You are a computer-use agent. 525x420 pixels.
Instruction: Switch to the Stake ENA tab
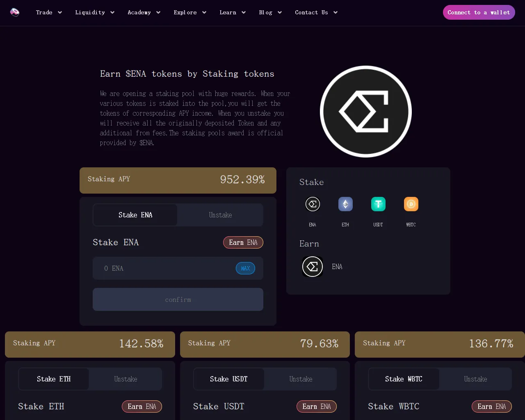pyautogui.click(x=135, y=215)
